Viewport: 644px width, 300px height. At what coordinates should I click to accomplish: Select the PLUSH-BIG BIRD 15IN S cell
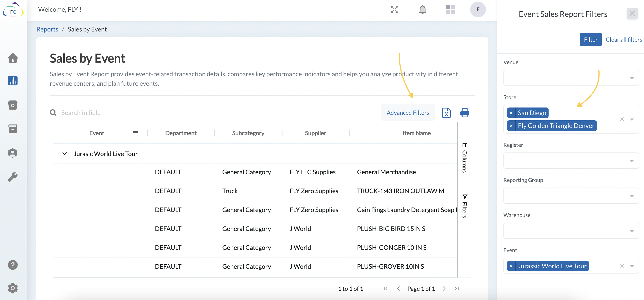coord(391,229)
